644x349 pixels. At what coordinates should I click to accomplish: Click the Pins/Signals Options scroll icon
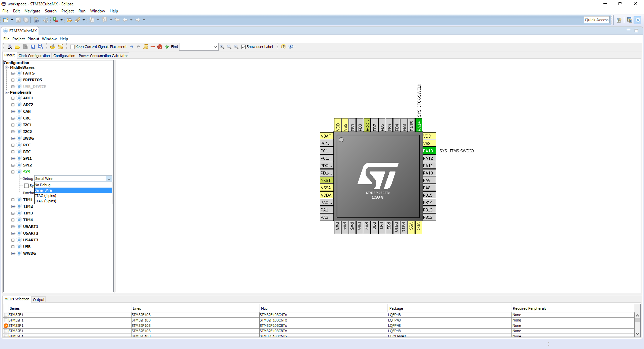coord(146,47)
